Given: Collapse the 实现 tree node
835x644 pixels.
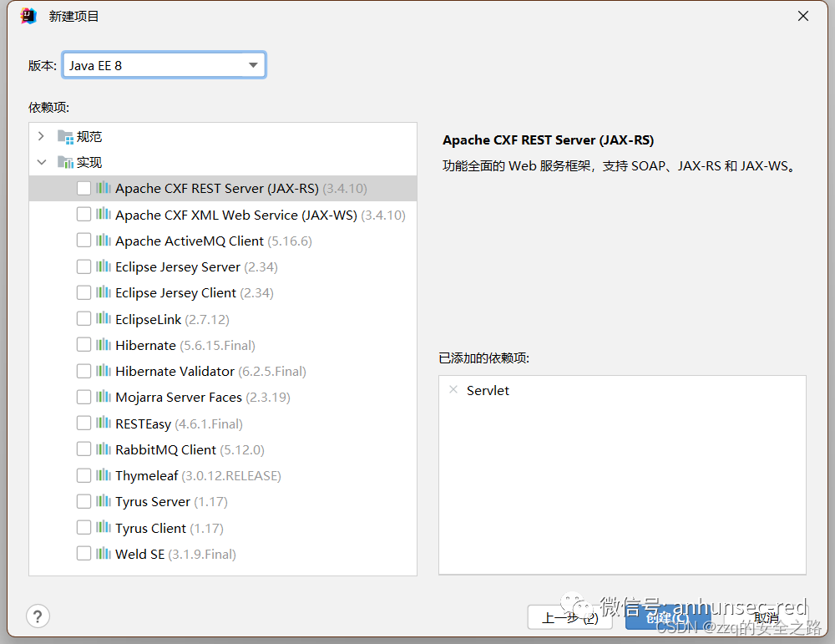Looking at the screenshot, I should tap(41, 162).
